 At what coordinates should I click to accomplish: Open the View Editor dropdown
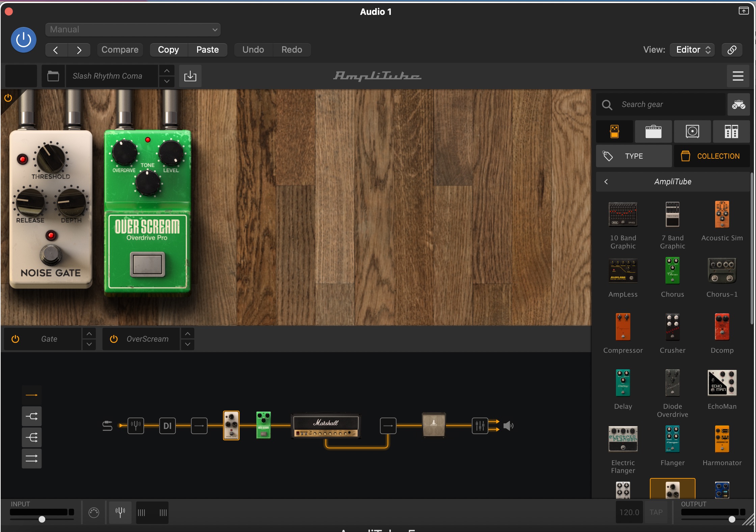tap(692, 50)
